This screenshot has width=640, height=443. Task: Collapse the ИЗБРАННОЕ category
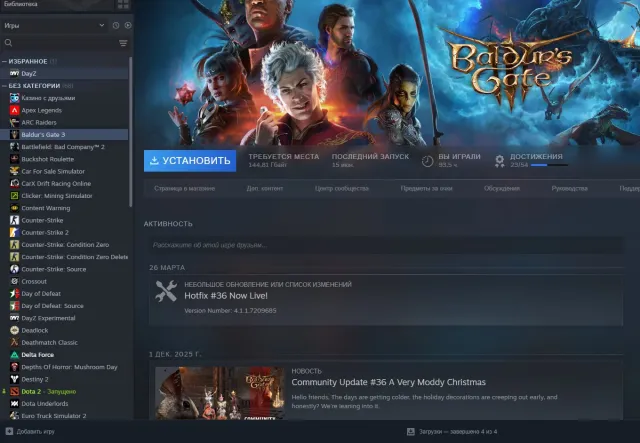tap(4, 61)
